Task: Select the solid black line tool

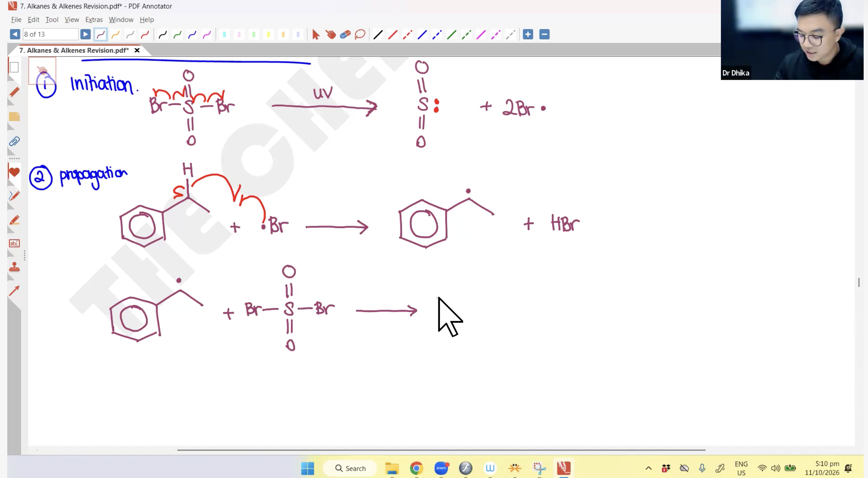Action: point(378,35)
